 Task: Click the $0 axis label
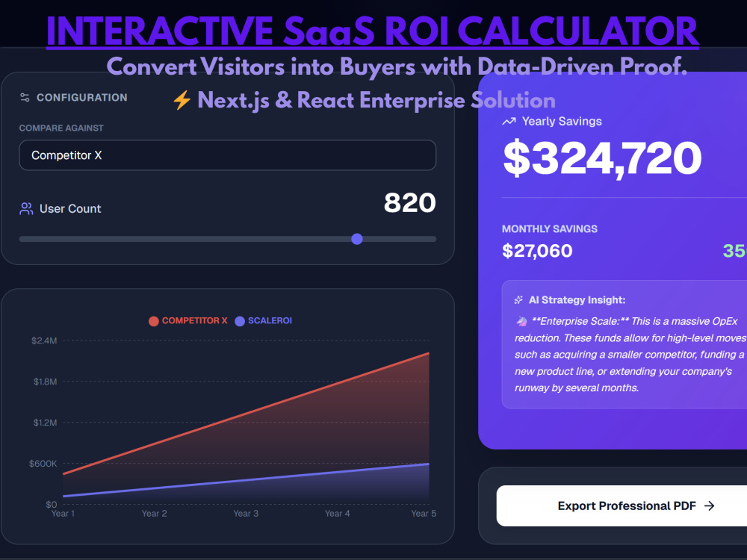click(52, 504)
